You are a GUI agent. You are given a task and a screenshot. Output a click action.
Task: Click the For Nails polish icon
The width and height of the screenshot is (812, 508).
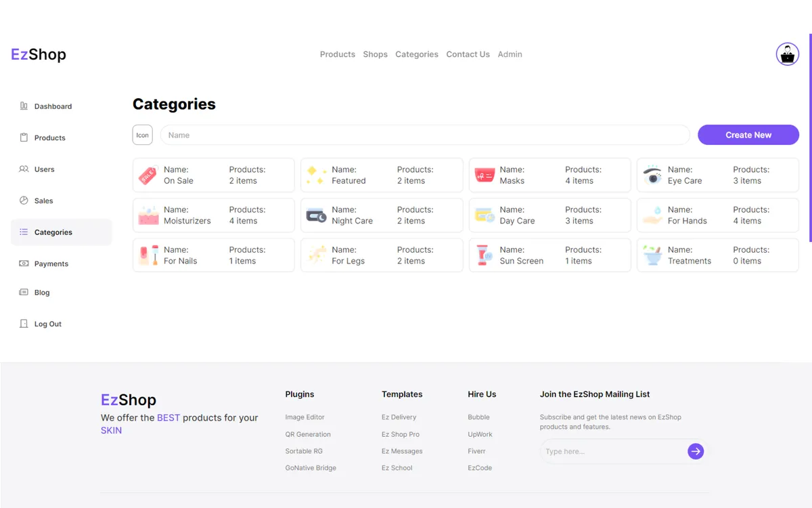pyautogui.click(x=148, y=255)
